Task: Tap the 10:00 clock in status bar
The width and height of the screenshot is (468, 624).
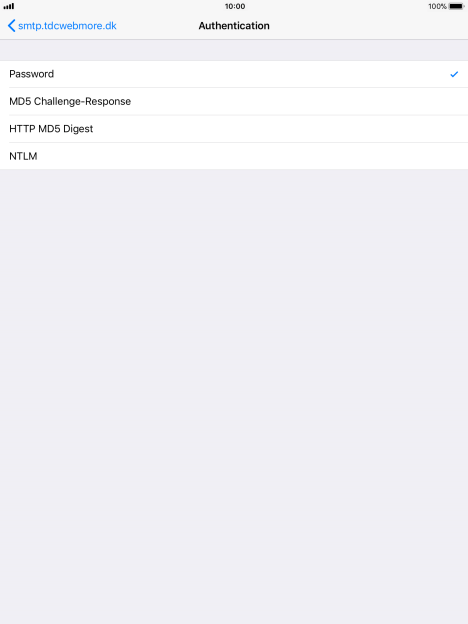Action: coord(235,6)
